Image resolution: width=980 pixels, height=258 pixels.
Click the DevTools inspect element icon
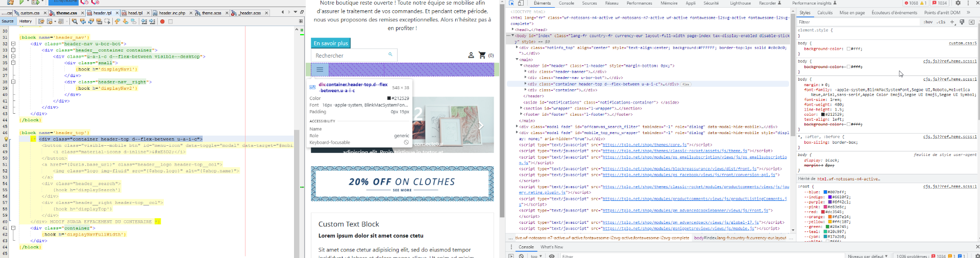[x=512, y=3]
